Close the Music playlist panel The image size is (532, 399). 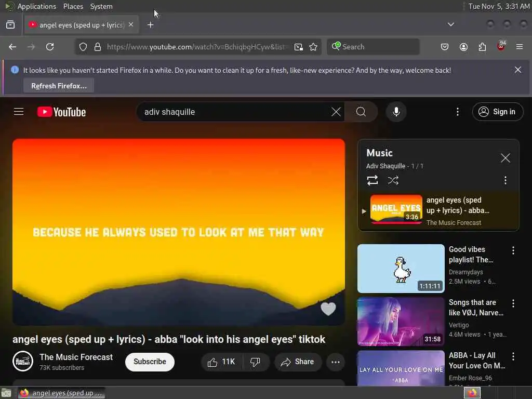pyautogui.click(x=506, y=158)
